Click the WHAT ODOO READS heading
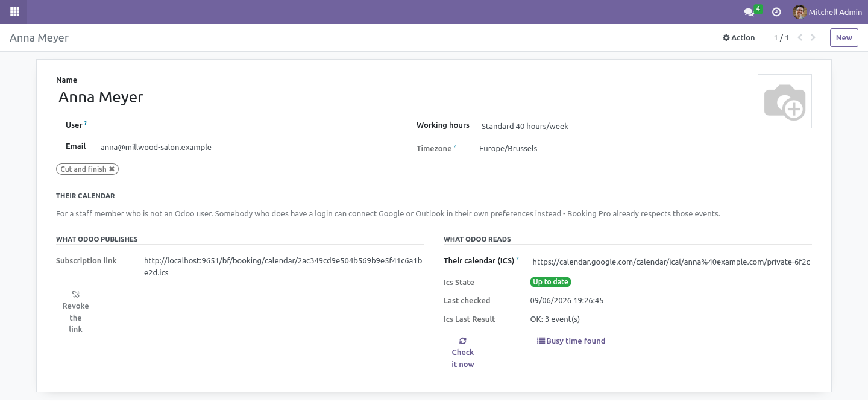The width and height of the screenshot is (868, 402). [x=477, y=239]
